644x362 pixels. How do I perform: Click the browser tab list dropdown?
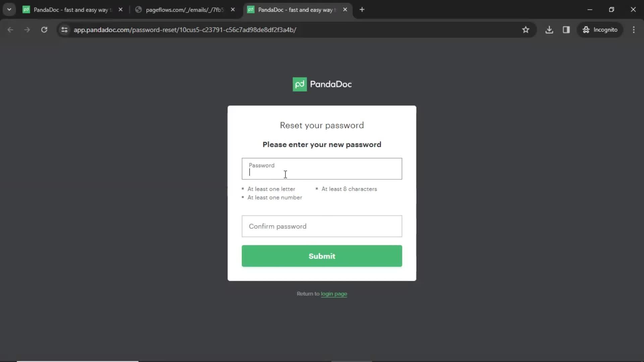9,10
